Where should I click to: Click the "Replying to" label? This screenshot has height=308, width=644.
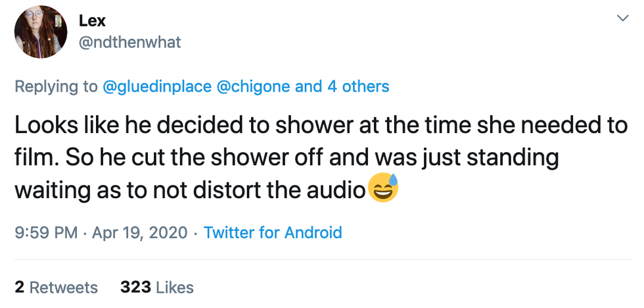point(55,86)
